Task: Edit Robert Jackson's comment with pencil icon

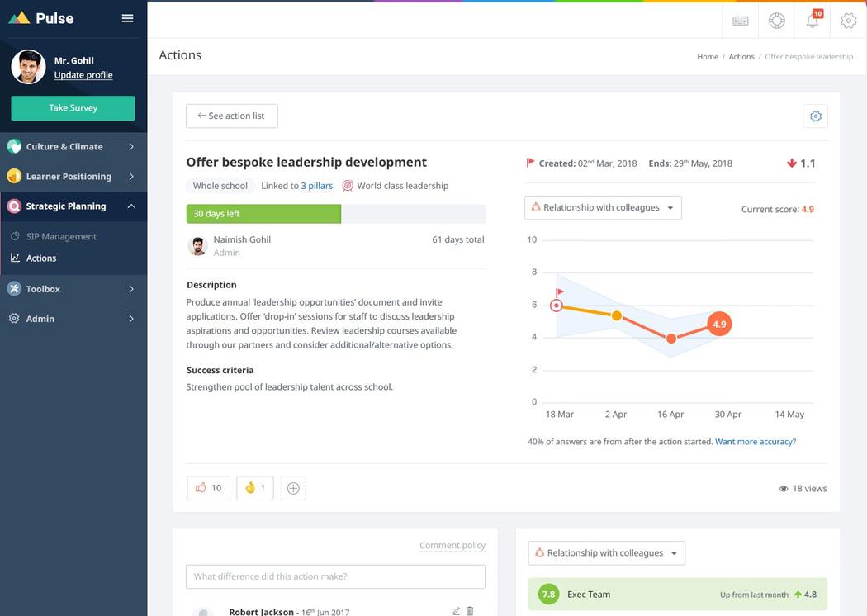Action: click(x=456, y=611)
